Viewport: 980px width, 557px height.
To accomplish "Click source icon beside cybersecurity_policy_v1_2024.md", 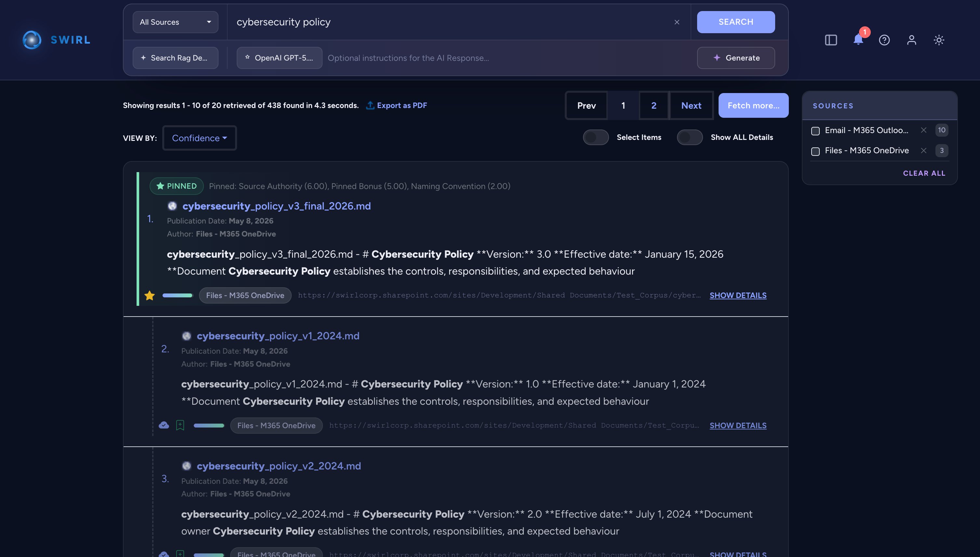I will tap(187, 336).
